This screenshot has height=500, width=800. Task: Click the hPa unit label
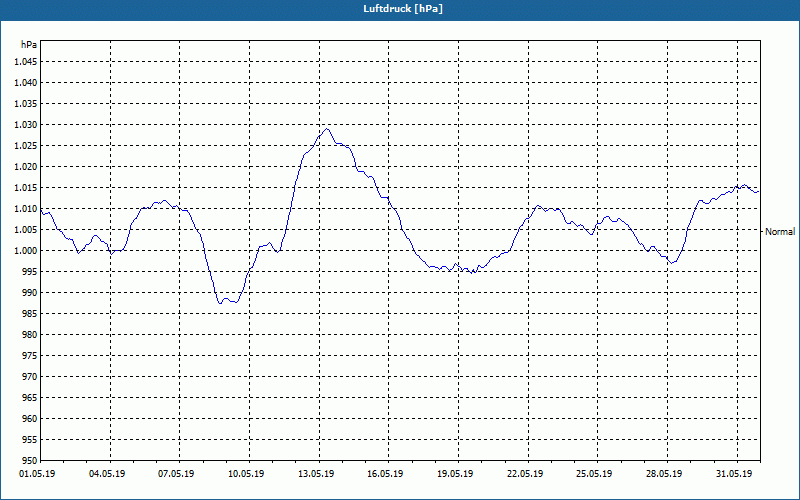pyautogui.click(x=29, y=45)
